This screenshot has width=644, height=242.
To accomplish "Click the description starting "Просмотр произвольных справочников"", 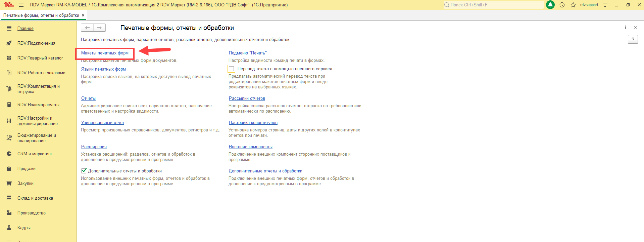I will click(x=150, y=130).
